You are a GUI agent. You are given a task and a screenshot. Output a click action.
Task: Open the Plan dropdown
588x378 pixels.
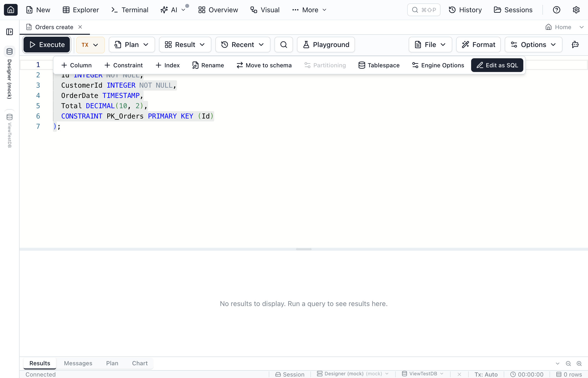pos(132,45)
